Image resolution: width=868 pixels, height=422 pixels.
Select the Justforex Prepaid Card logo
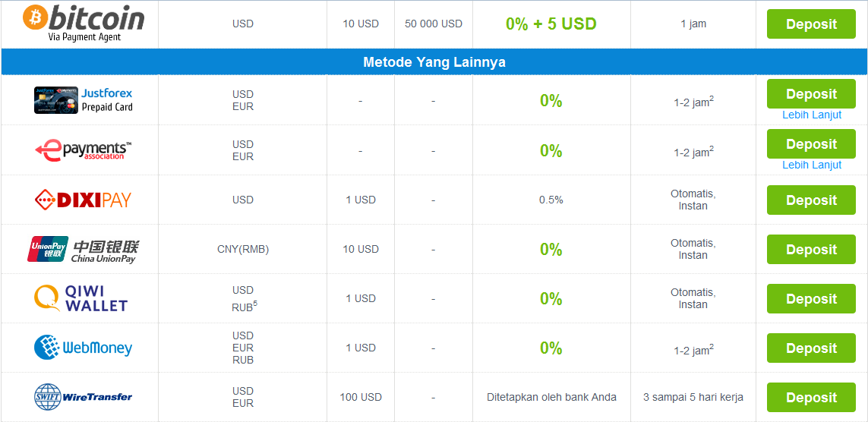click(x=84, y=99)
